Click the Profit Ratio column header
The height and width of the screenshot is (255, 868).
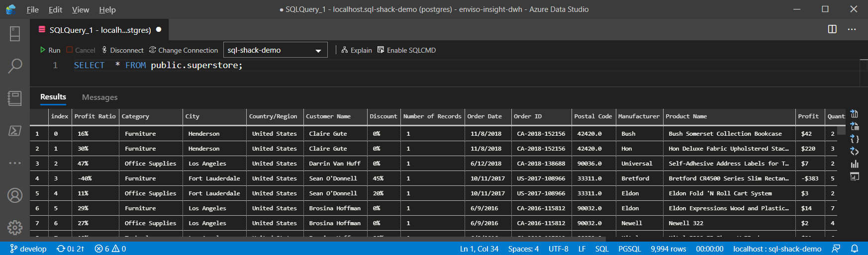[95, 116]
